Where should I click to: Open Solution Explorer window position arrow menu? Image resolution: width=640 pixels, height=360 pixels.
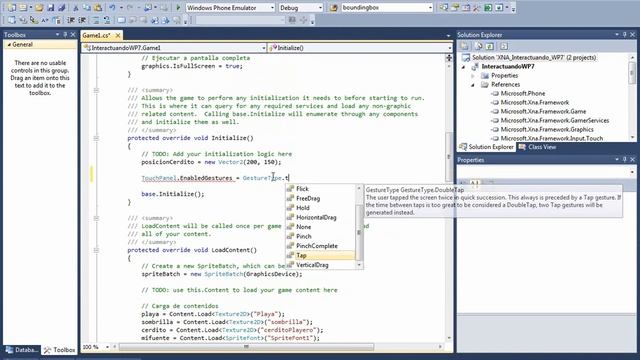coord(617,35)
